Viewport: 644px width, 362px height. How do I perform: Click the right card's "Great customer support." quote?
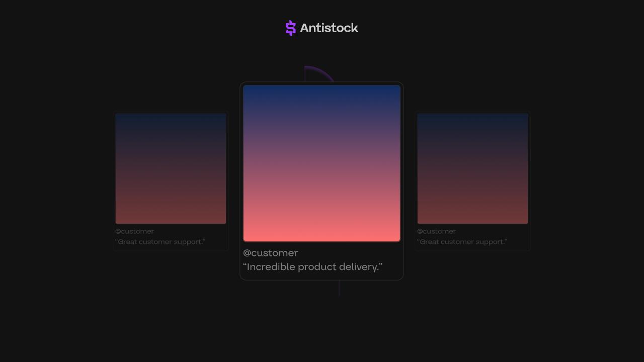point(462,242)
